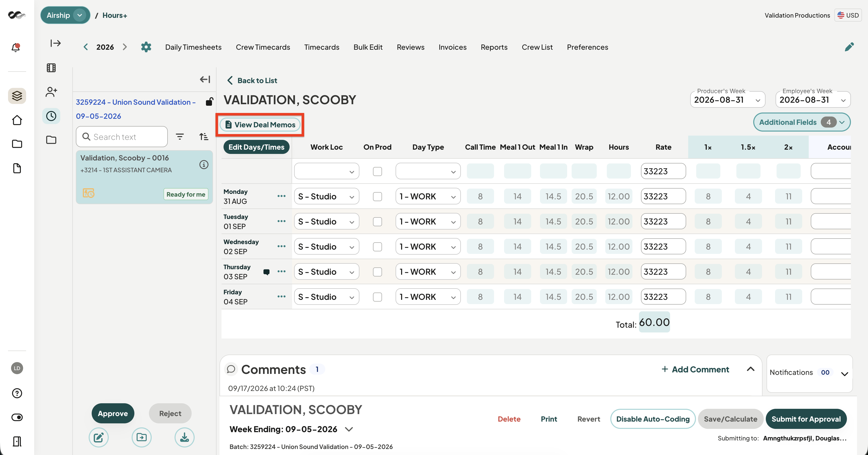Go to the home icon
The height and width of the screenshot is (455, 868).
pos(17,120)
